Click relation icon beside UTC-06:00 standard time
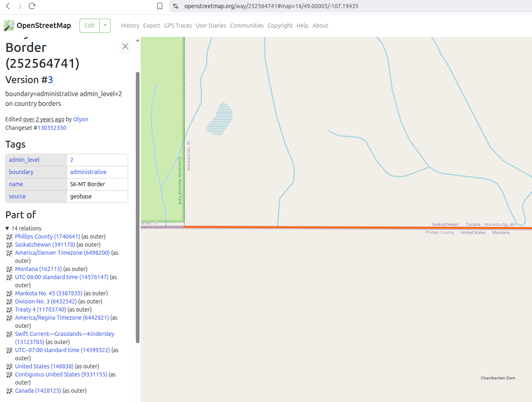 point(9,277)
